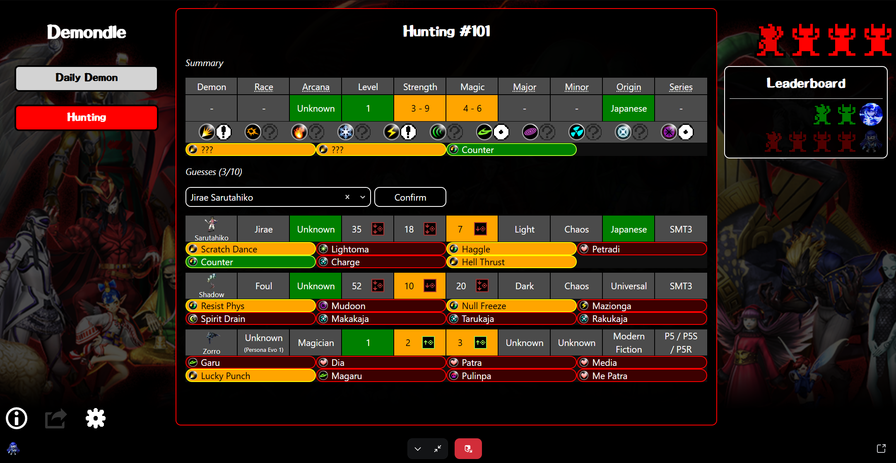Click the green Counter skill in the summary
Screen dimensions: 896x463
pos(511,150)
